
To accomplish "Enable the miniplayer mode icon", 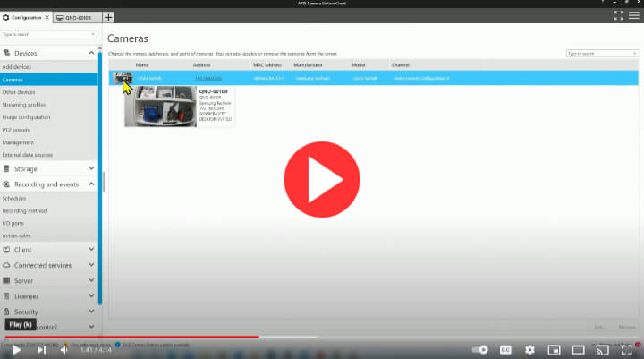I will [x=554, y=349].
